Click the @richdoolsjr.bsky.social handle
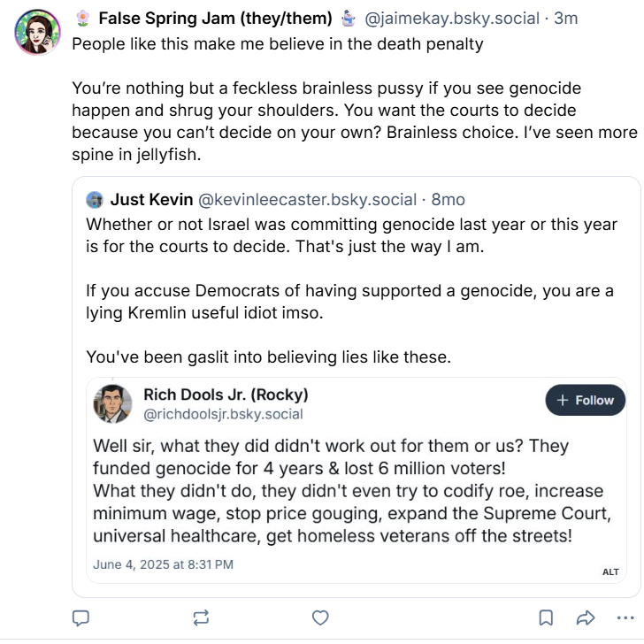This screenshot has height=644, width=644. tap(223, 414)
